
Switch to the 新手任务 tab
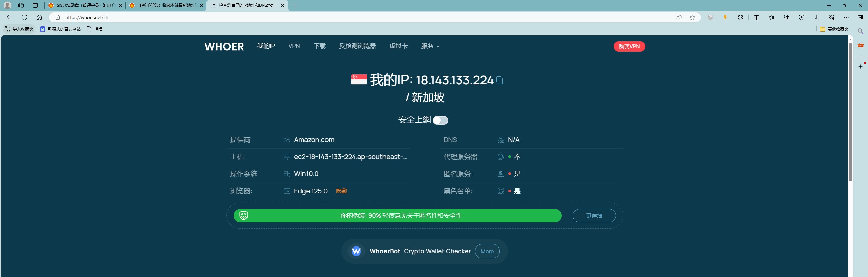pyautogui.click(x=166, y=5)
